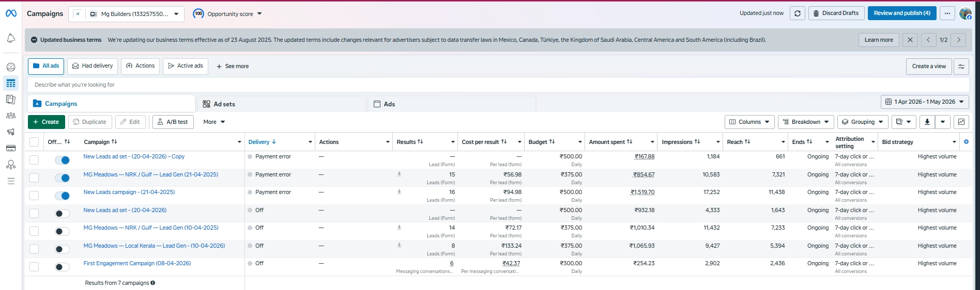Click download icon in Local Kerala row
This screenshot has height=290, width=980.
[399, 246]
